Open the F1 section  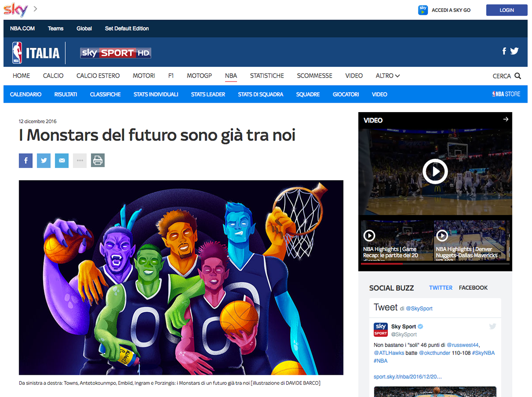pyautogui.click(x=171, y=76)
